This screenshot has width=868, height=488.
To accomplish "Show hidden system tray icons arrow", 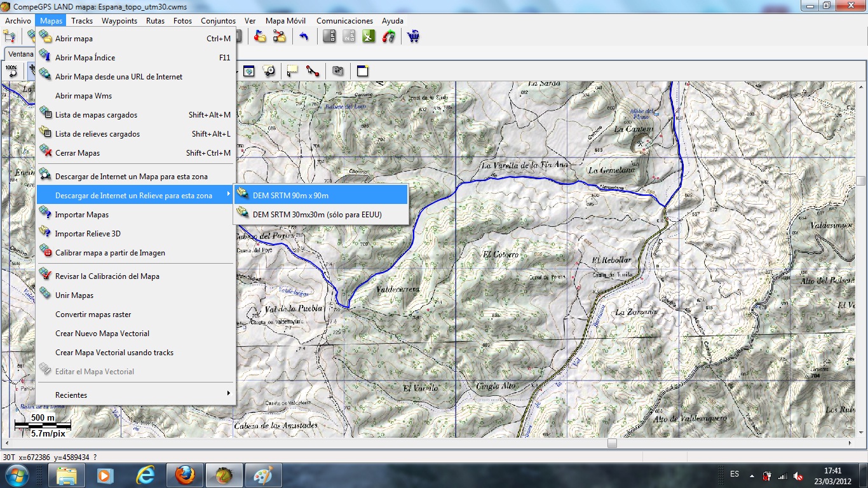I will coord(752,475).
